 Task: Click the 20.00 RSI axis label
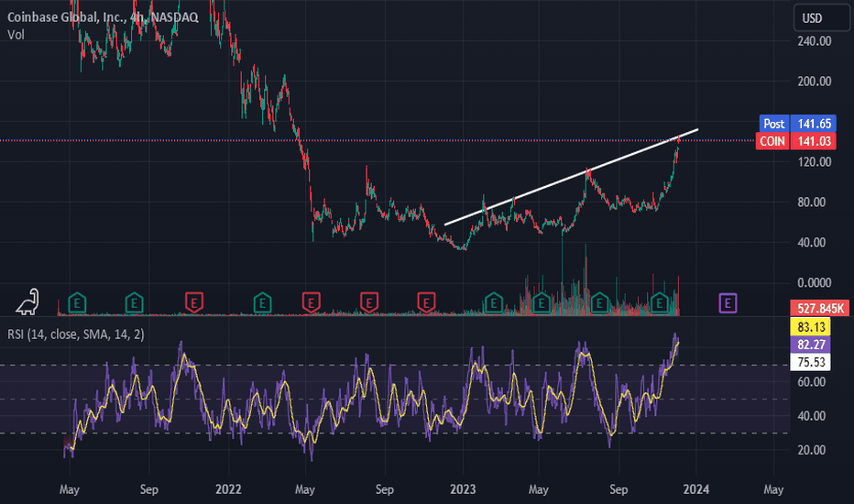(x=811, y=450)
